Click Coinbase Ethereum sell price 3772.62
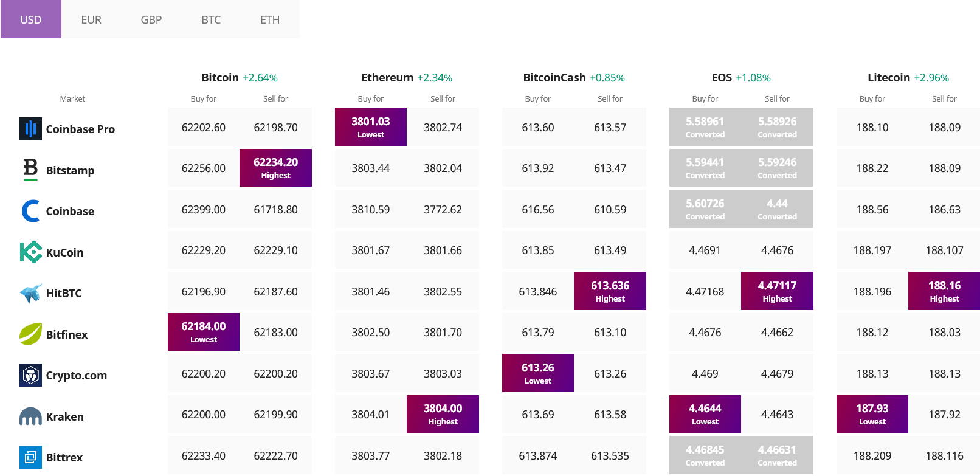The height and width of the screenshot is (476, 980). tap(443, 210)
